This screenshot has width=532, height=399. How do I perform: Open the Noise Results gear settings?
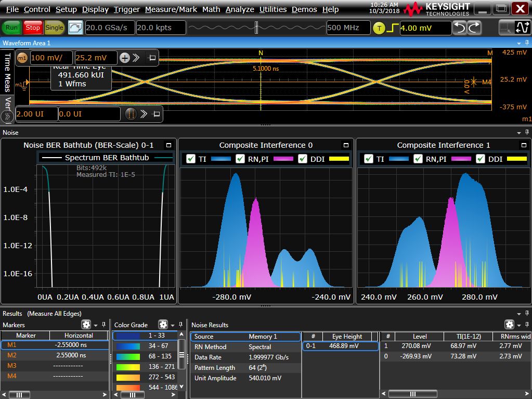coord(510,325)
